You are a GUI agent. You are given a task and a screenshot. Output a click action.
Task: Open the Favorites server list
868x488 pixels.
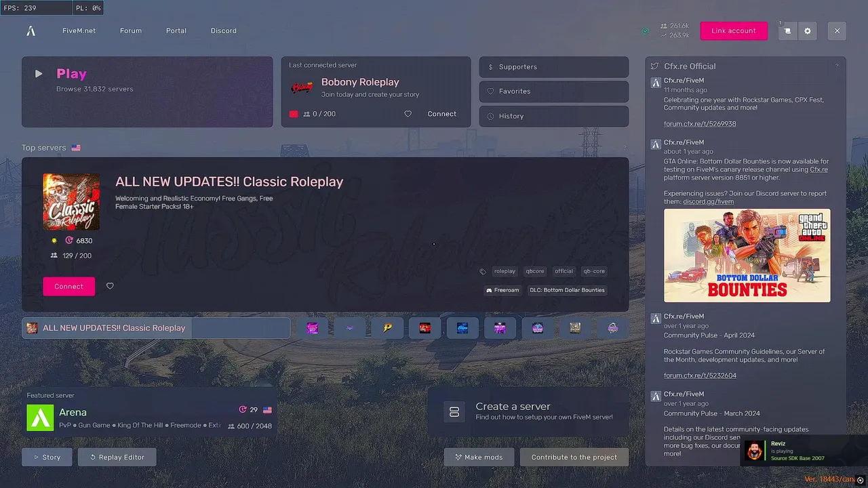point(554,91)
